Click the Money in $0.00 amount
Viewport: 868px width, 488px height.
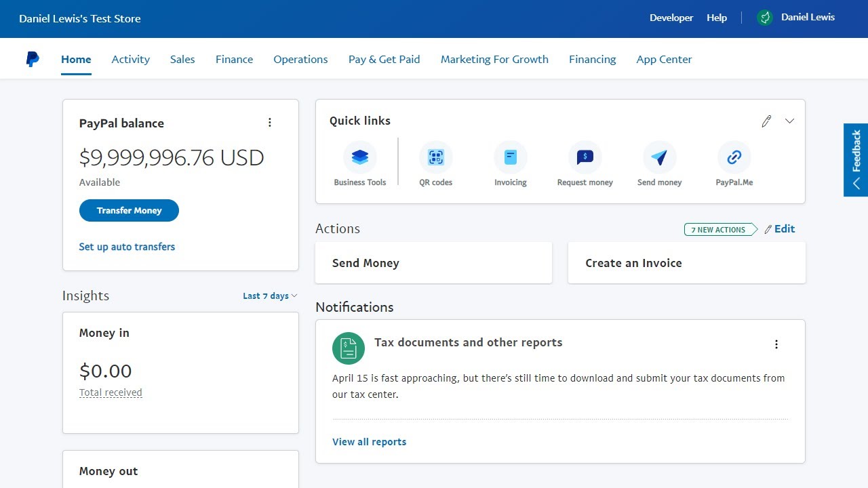(105, 371)
